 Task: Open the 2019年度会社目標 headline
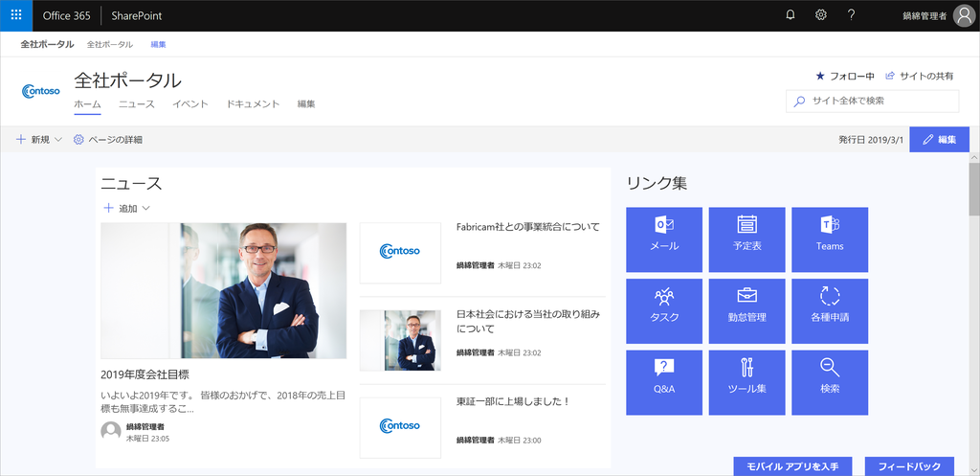(x=145, y=374)
